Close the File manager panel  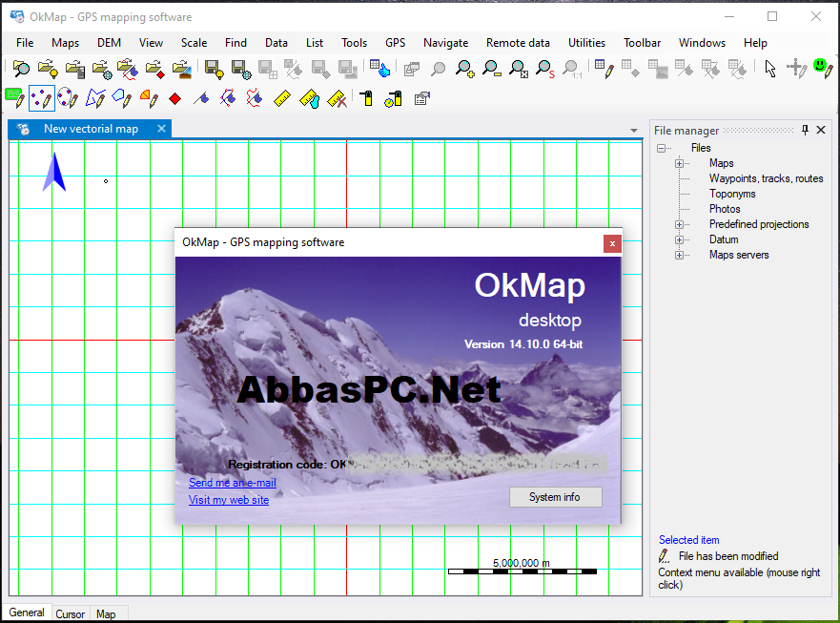(821, 131)
